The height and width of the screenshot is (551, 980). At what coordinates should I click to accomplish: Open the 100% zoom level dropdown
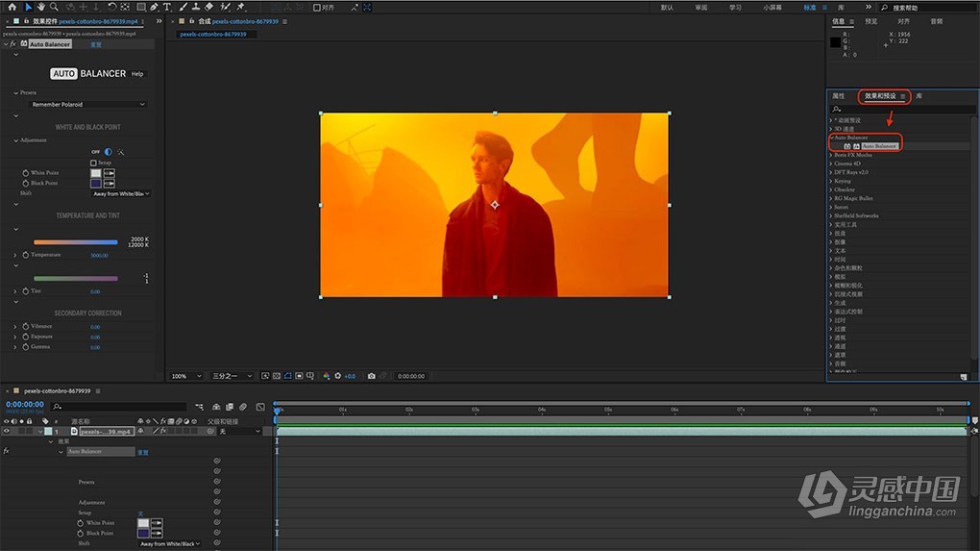click(x=186, y=376)
